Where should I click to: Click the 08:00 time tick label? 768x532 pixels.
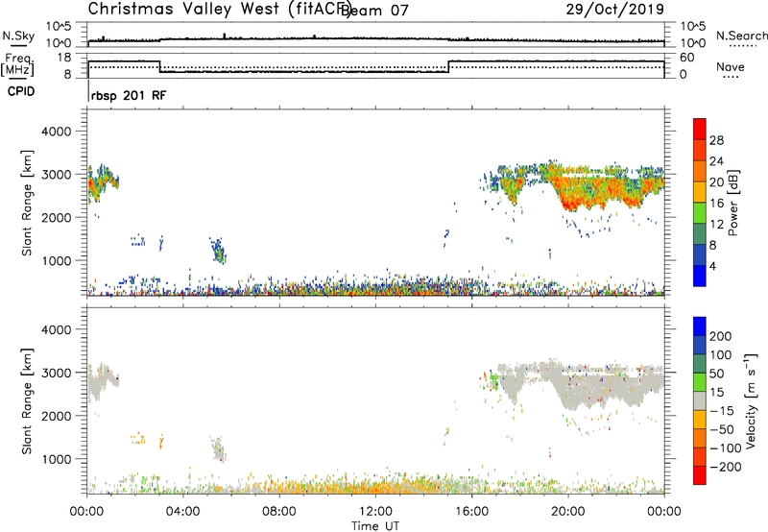(x=279, y=512)
